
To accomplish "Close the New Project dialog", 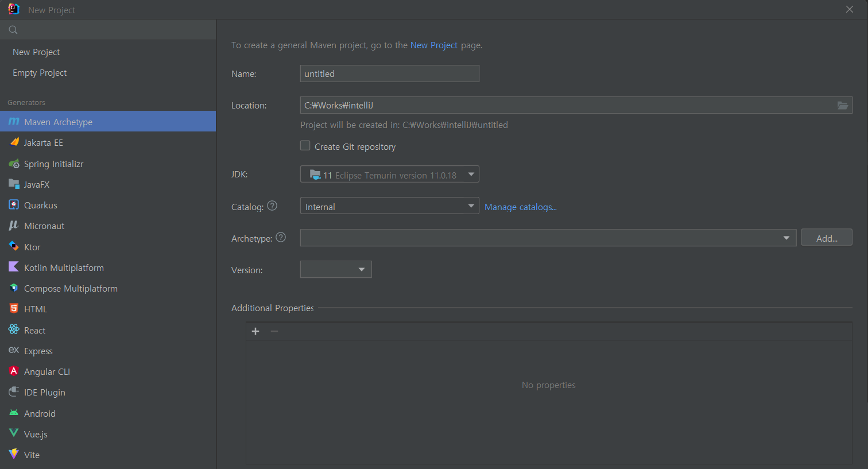I will (x=850, y=9).
